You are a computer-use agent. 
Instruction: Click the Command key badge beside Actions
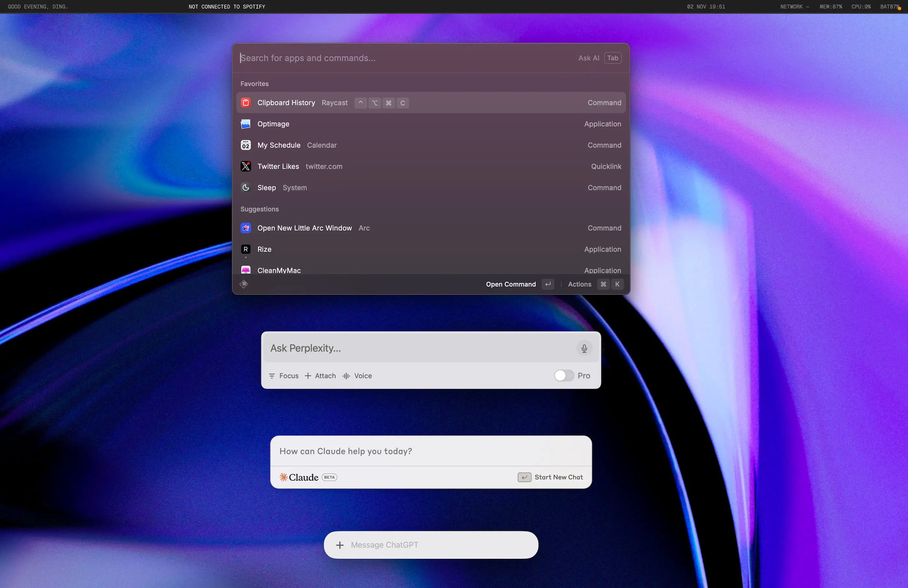603,284
